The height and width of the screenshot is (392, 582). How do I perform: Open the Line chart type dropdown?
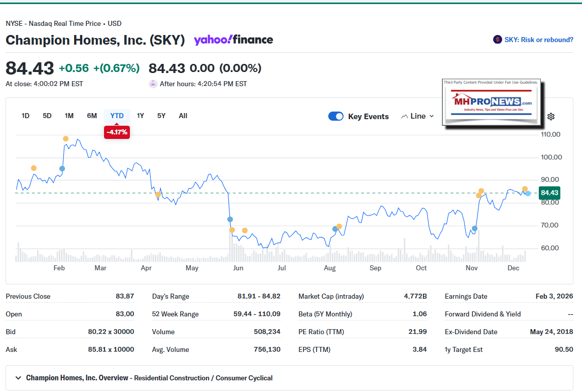417,116
